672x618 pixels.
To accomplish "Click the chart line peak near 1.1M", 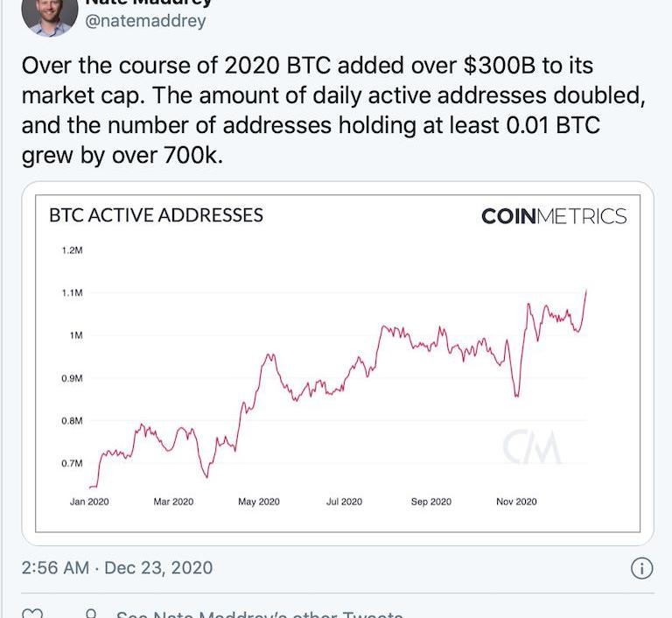I will pos(586,291).
